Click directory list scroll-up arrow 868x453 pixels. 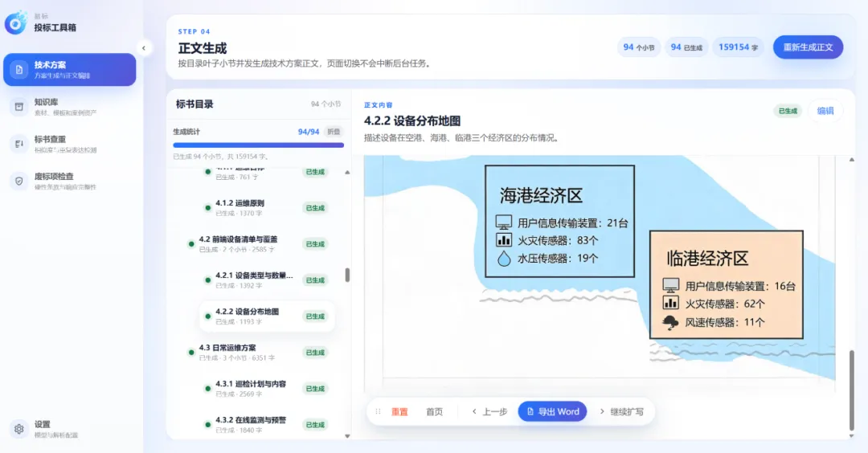pos(347,173)
